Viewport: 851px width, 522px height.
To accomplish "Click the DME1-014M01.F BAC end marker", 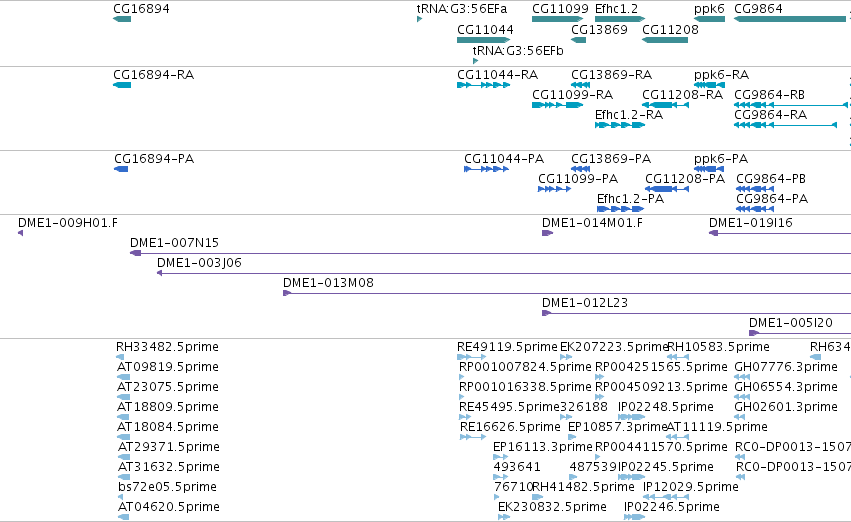I will click(x=548, y=233).
